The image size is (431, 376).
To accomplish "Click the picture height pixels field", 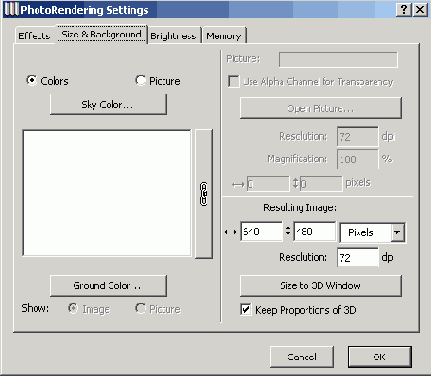I will pos(321,184).
